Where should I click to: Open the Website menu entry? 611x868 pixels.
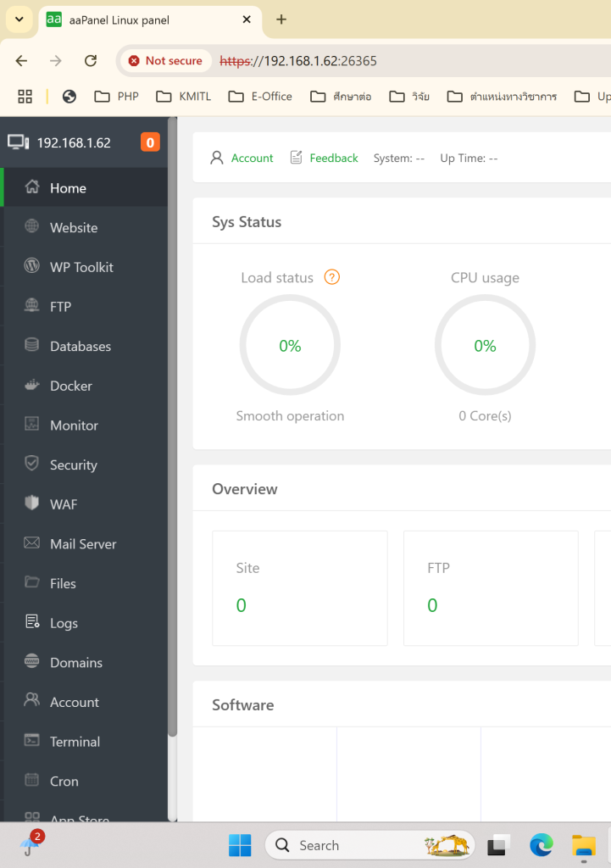[86, 227]
